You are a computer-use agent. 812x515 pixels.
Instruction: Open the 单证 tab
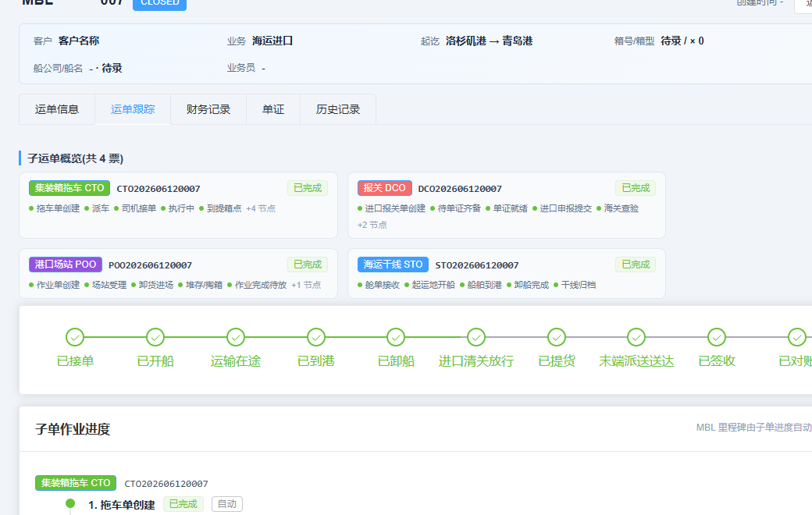click(x=273, y=109)
